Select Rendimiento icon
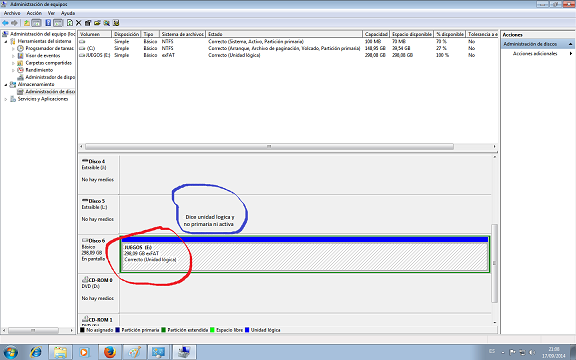 (x=20, y=70)
